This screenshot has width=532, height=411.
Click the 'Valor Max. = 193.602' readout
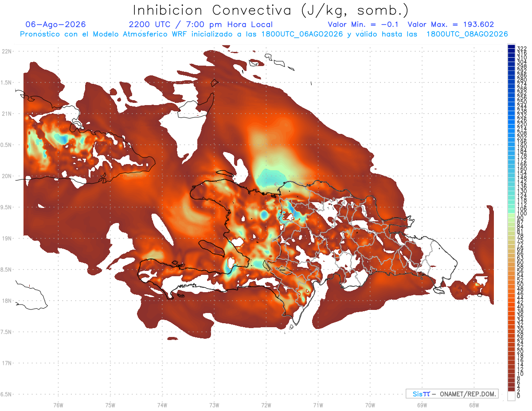pos(451,24)
